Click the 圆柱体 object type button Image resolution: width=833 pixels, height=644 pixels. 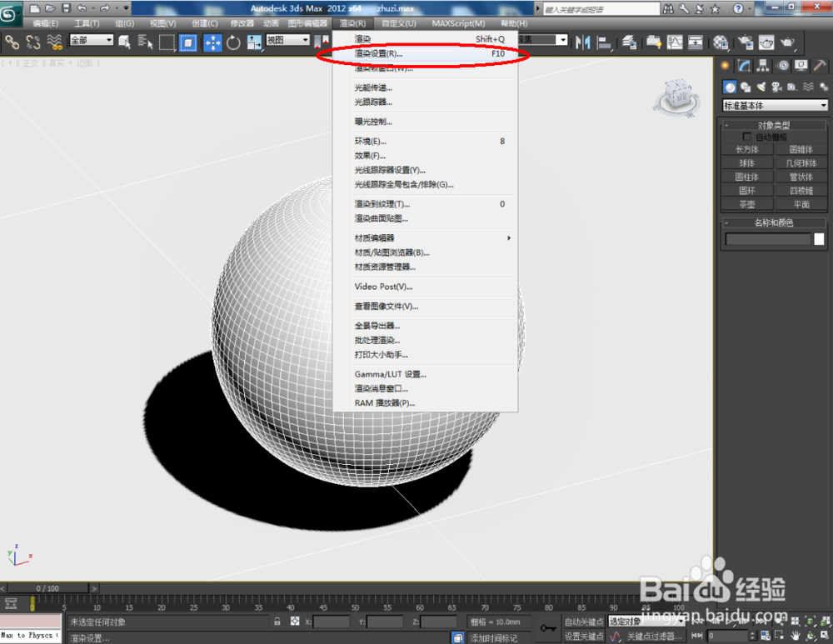[x=747, y=177]
